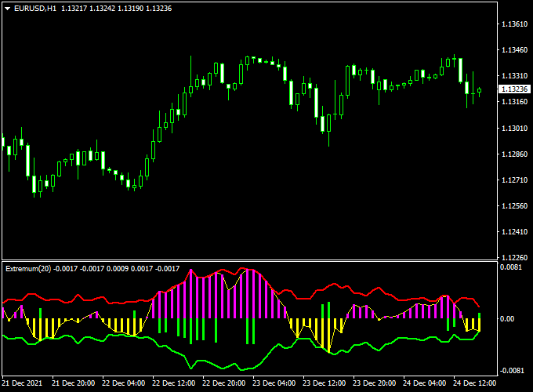This screenshot has height=392, width=533.
Task: Click the 1.13310 price scale value
Action: pyautogui.click(x=515, y=76)
